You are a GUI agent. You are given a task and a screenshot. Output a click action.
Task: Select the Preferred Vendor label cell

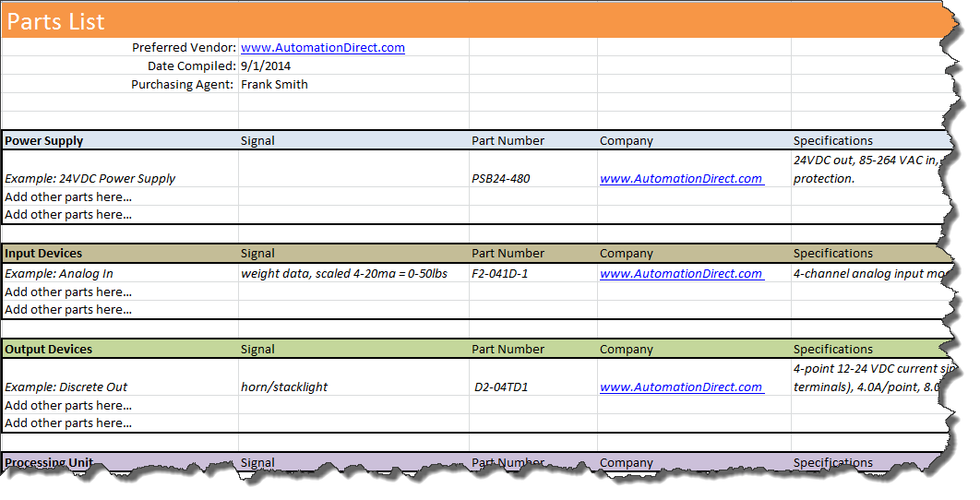tap(184, 48)
